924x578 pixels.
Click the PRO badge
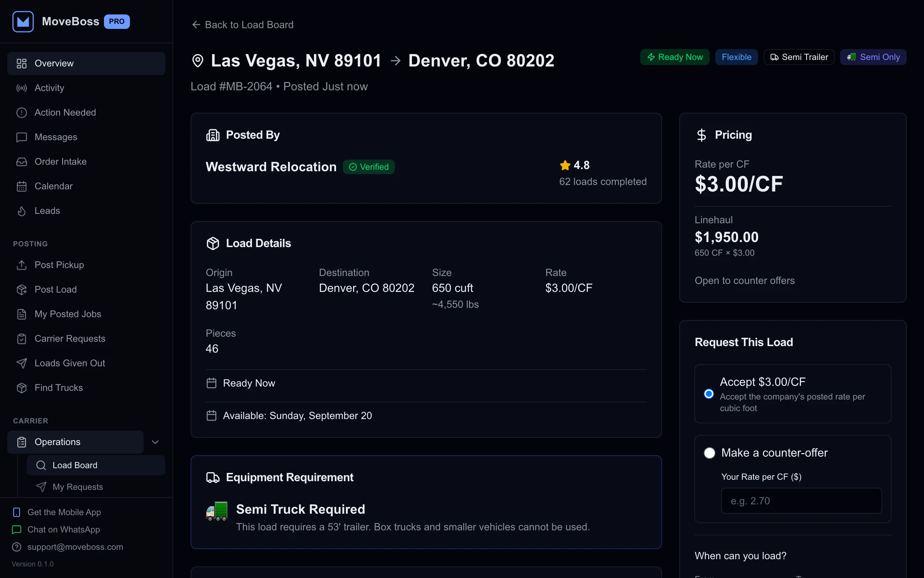pyautogui.click(x=117, y=21)
